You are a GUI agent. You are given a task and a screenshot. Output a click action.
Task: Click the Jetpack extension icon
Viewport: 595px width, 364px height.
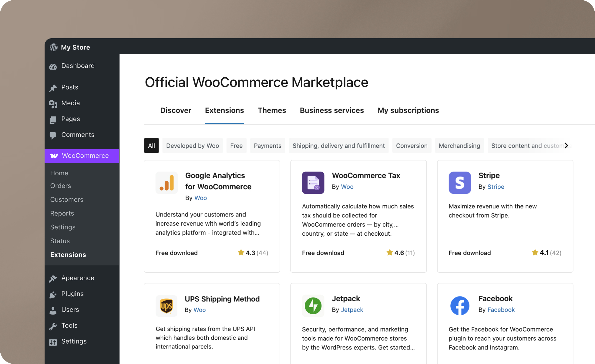point(313,306)
